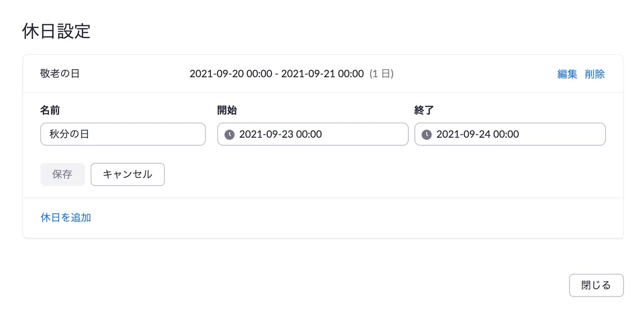
Task: Click the 2021-09-21 00:00 end date text
Action: pos(322,74)
